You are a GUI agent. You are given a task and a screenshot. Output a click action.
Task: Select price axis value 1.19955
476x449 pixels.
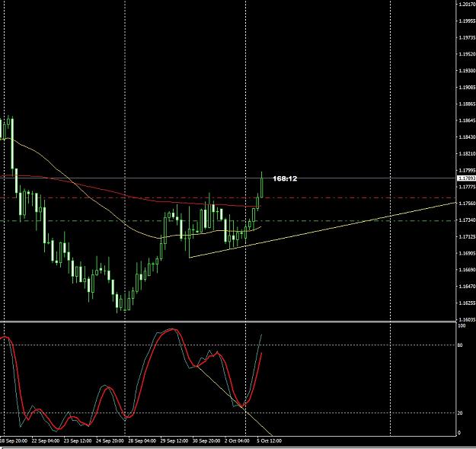[x=467, y=21]
